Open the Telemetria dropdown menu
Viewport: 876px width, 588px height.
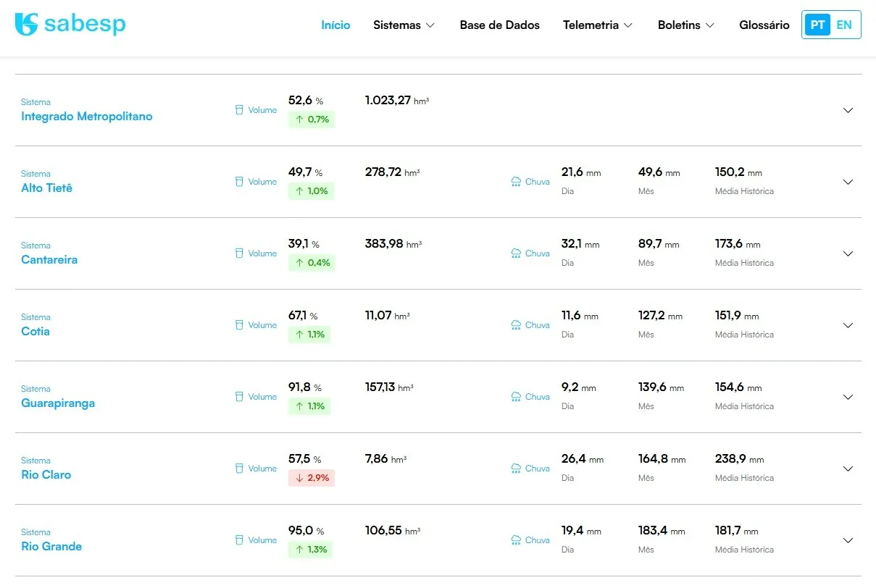pyautogui.click(x=597, y=25)
